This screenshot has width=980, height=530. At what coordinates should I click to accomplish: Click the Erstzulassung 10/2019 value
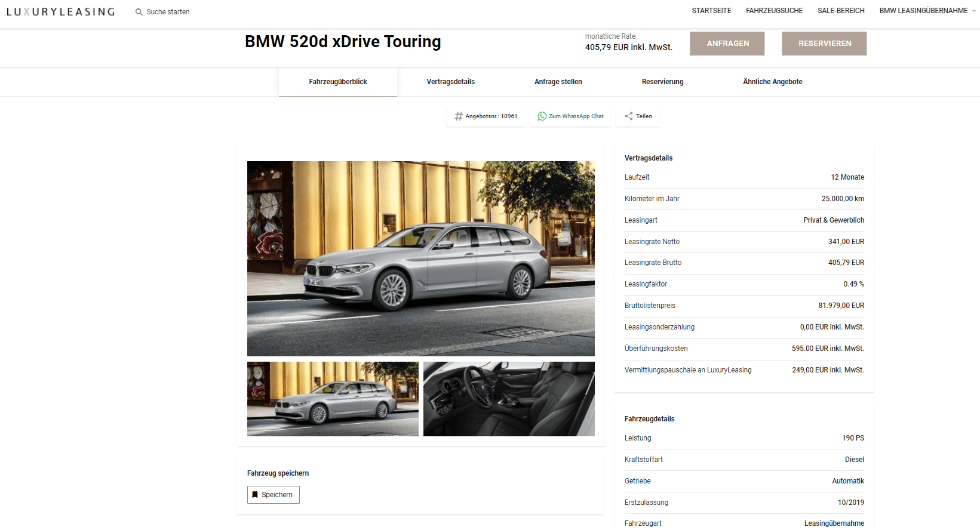tap(851, 503)
